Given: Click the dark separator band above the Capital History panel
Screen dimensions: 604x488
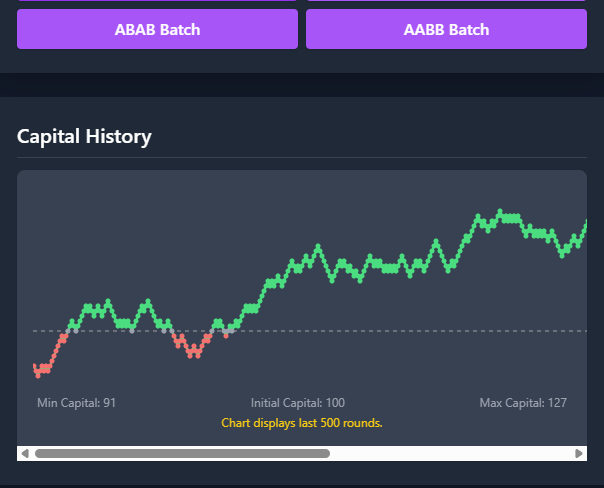Looking at the screenshot, I should tap(302, 85).
